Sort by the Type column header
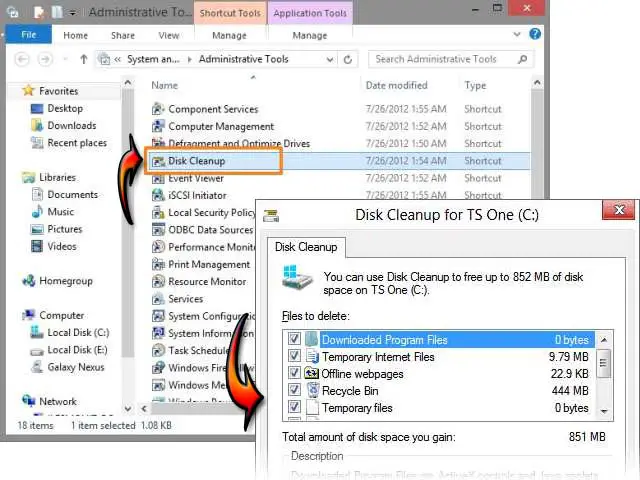Screen dimensions: 640x480 tap(475, 85)
